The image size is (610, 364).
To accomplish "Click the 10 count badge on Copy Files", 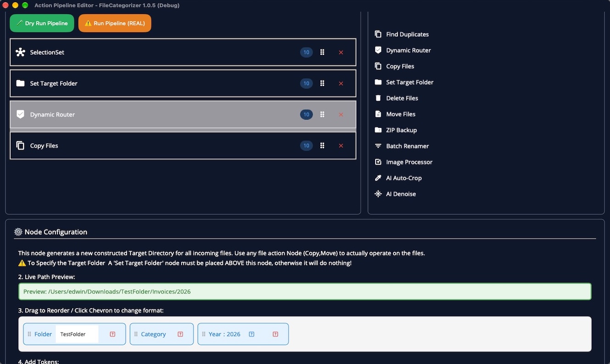I will click(306, 146).
